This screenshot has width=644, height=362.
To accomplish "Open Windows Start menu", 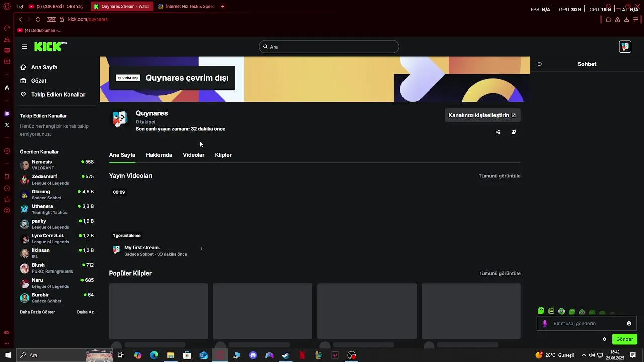I will click(8, 355).
